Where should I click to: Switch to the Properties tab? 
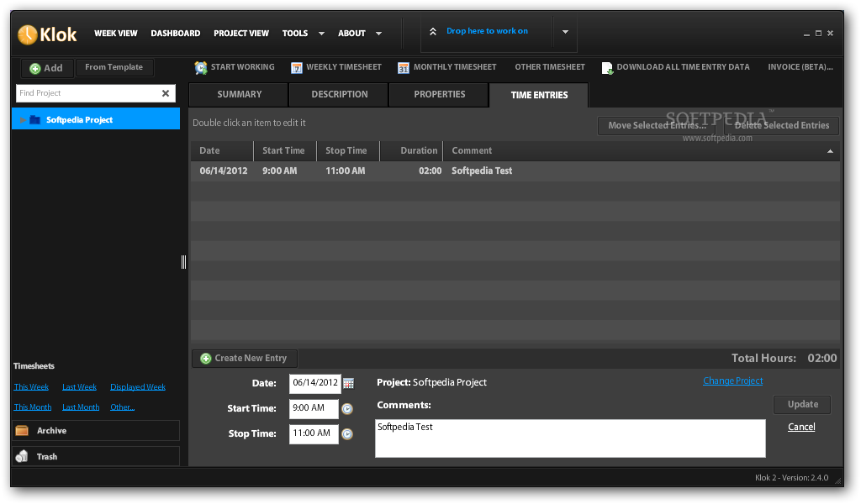pyautogui.click(x=439, y=94)
